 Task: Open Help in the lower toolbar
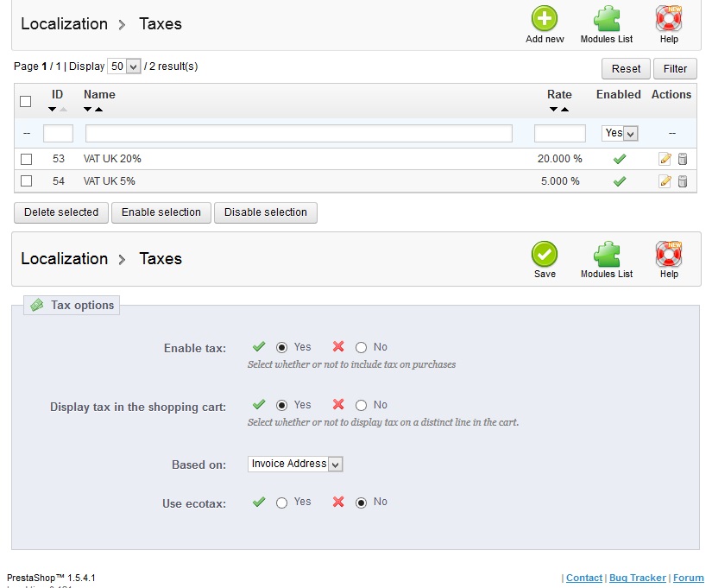(669, 254)
